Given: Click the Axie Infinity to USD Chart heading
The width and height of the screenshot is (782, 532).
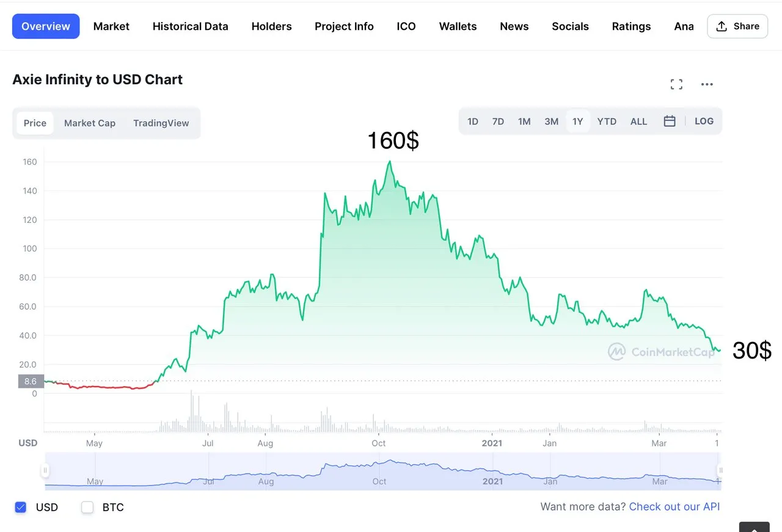Looking at the screenshot, I should coord(98,79).
